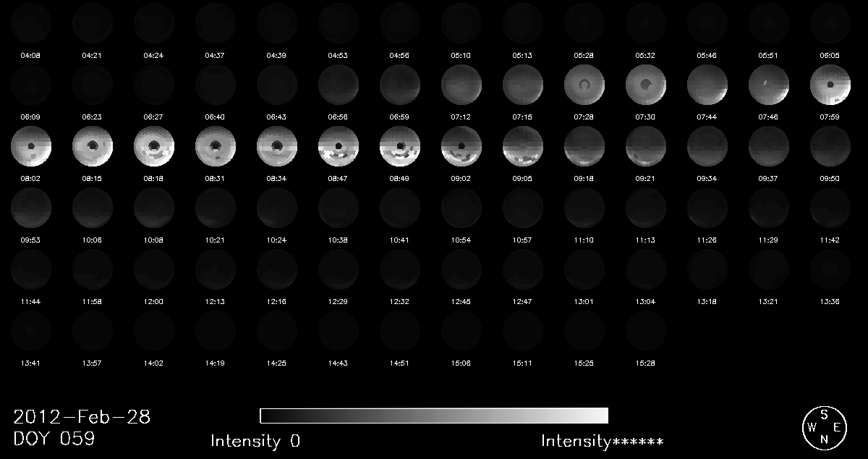Pick the bright 07:59 disk thumbnail
Viewport: 868px width, 459px height.
click(x=830, y=85)
